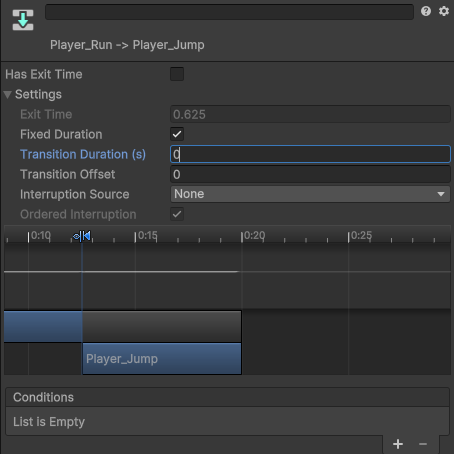This screenshot has height=454, width=454.
Task: Click the Exit Time label
Action: pos(46,114)
